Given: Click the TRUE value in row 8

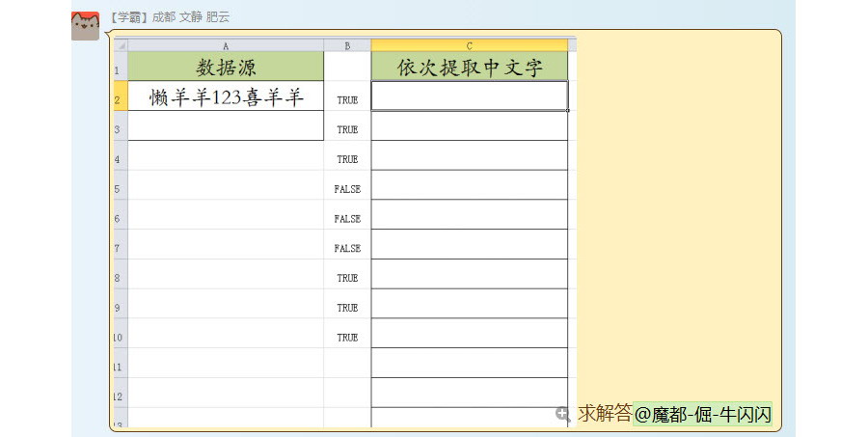Looking at the screenshot, I should [x=347, y=278].
